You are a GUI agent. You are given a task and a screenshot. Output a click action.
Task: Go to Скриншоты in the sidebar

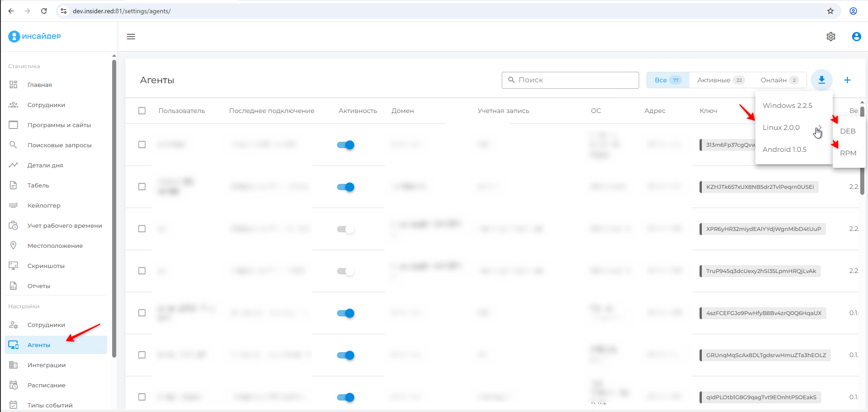(46, 266)
